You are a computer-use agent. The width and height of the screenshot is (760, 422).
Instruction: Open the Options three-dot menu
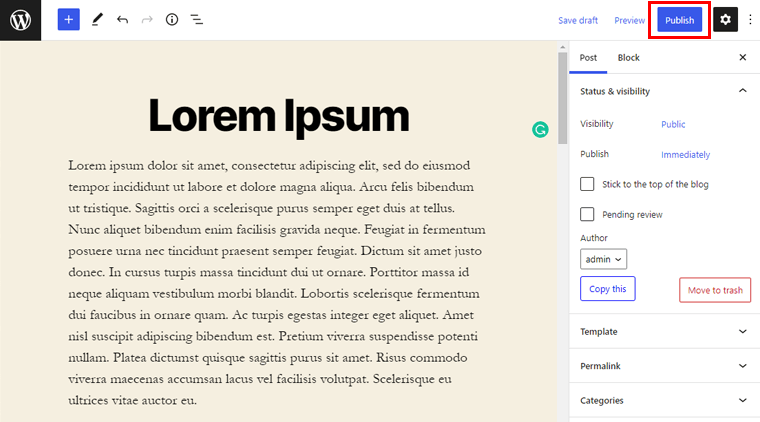coord(750,19)
